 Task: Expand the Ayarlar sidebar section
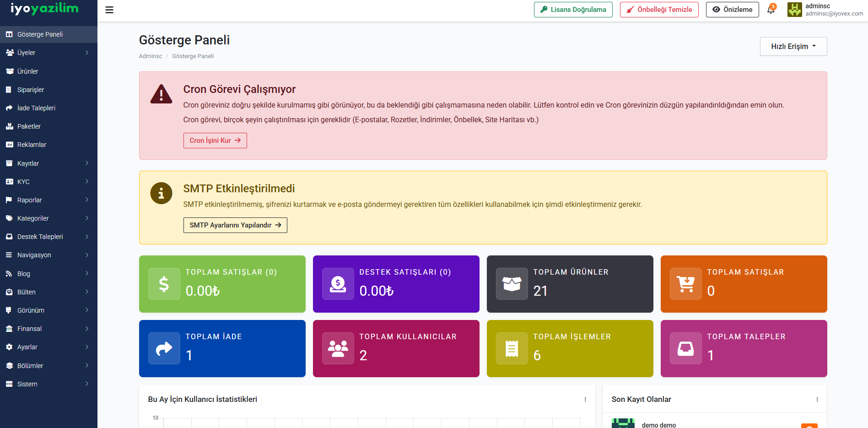point(49,347)
